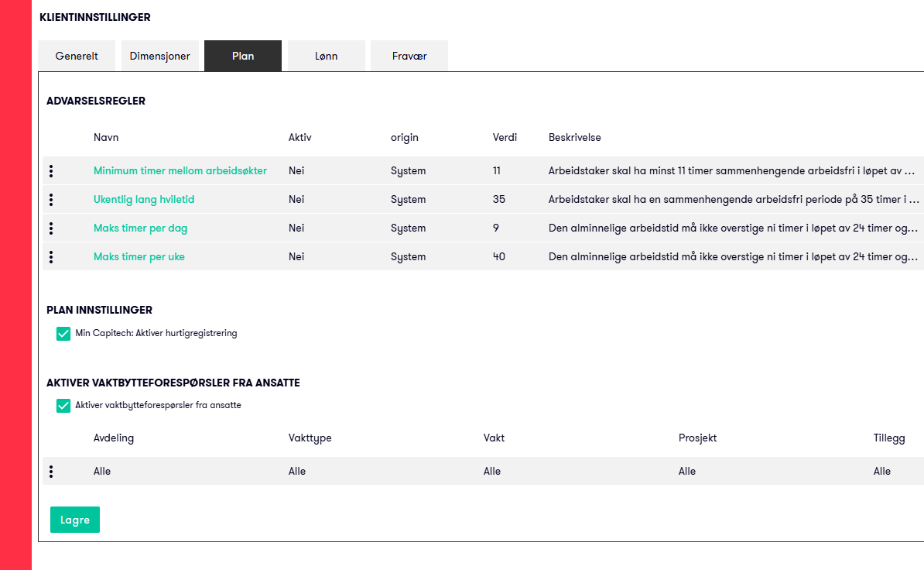924x570 pixels.
Task: Toggle Min Capitech hurtigregistrering checkbox
Action: coord(63,334)
